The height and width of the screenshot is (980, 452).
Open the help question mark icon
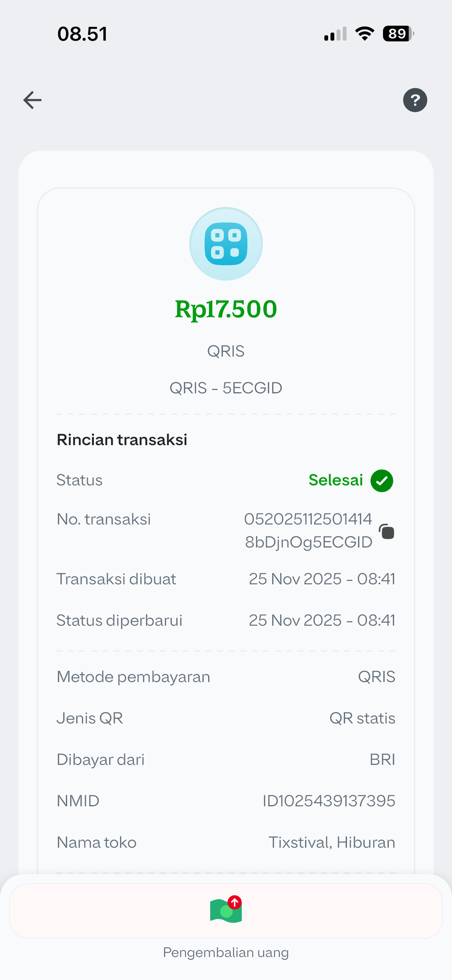tap(415, 100)
